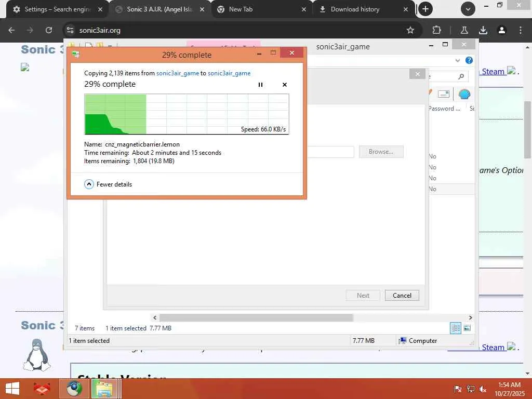Open File Explorer from the taskbar

click(x=104, y=389)
